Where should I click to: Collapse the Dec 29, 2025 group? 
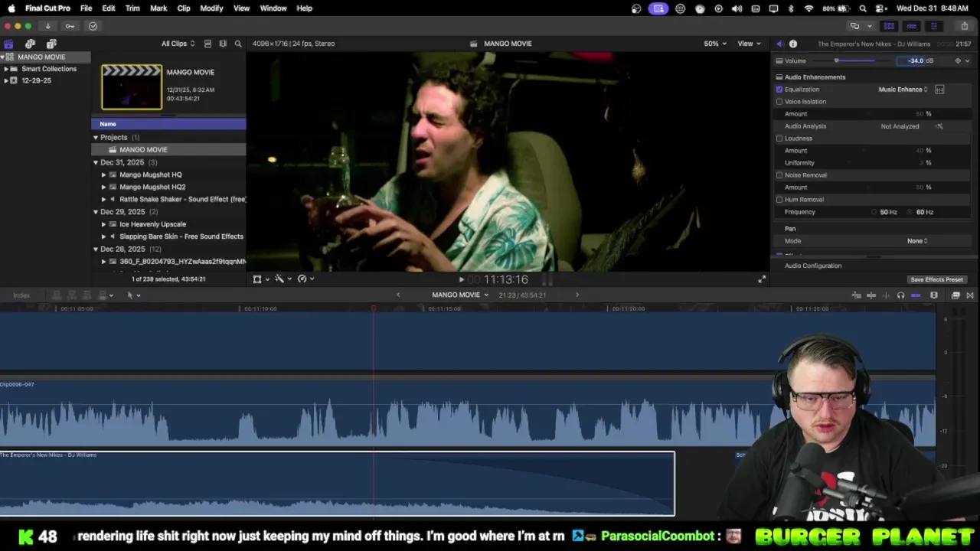click(96, 212)
